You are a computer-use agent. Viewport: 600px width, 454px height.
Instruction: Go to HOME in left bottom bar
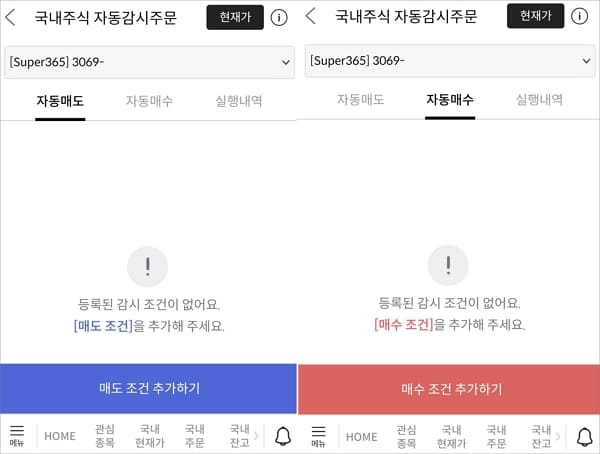(x=60, y=436)
